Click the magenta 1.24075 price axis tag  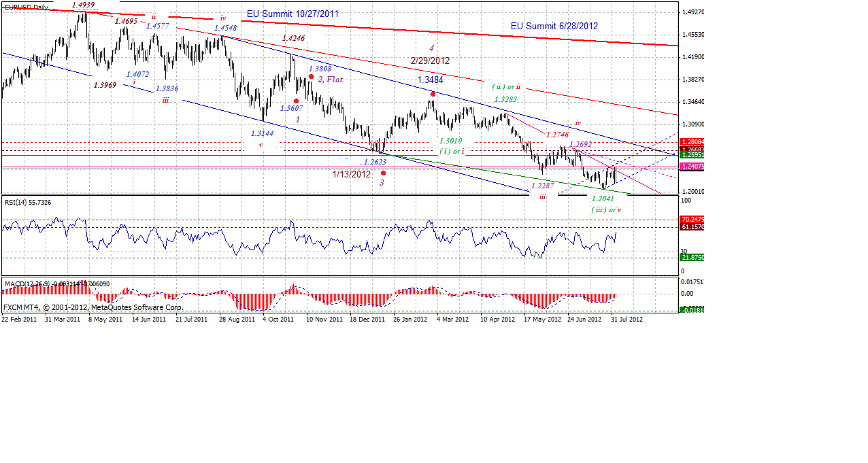(x=692, y=167)
